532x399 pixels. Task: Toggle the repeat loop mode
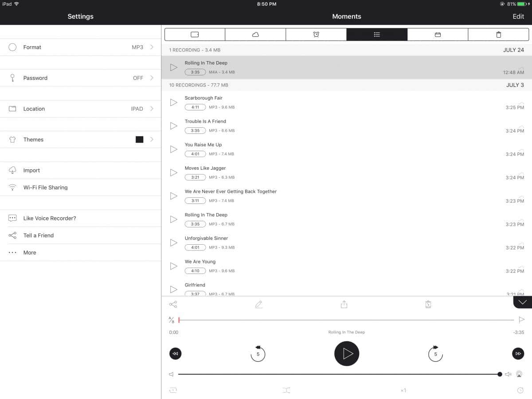173,390
